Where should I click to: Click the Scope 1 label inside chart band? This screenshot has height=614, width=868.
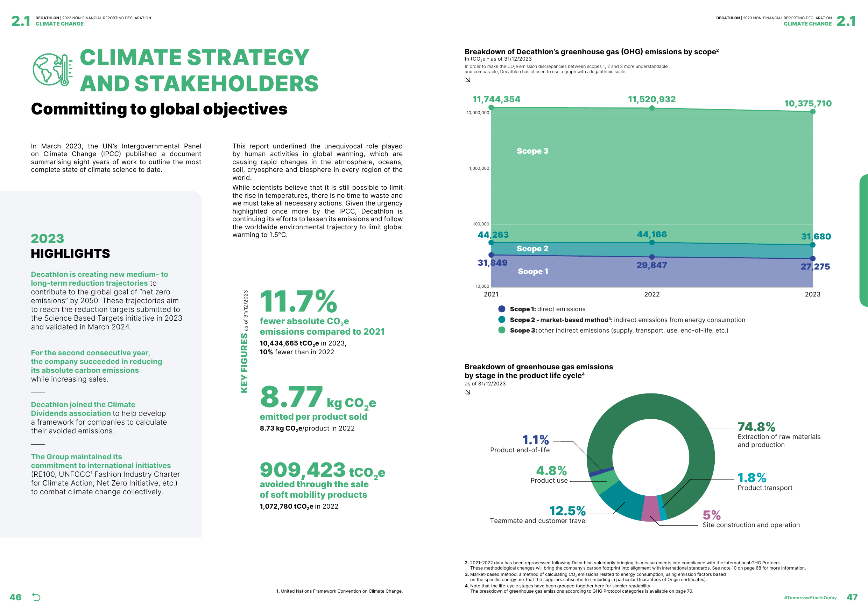(x=533, y=272)
